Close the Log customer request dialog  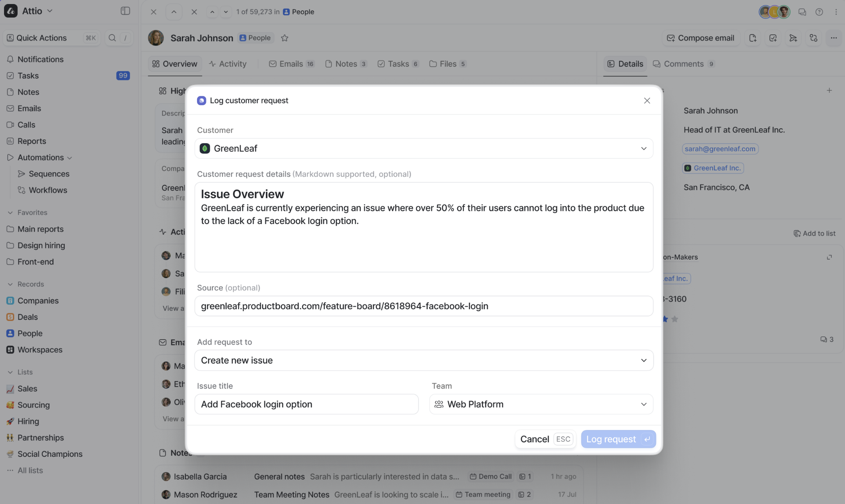647,100
